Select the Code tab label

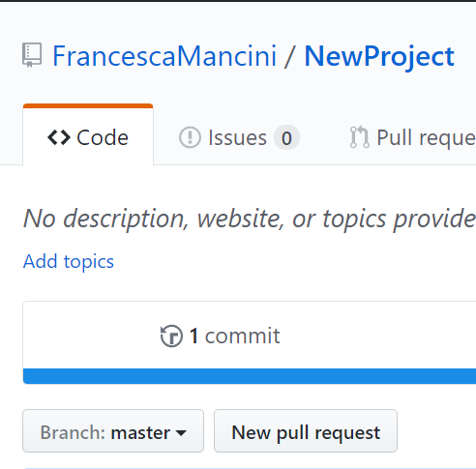tap(103, 137)
